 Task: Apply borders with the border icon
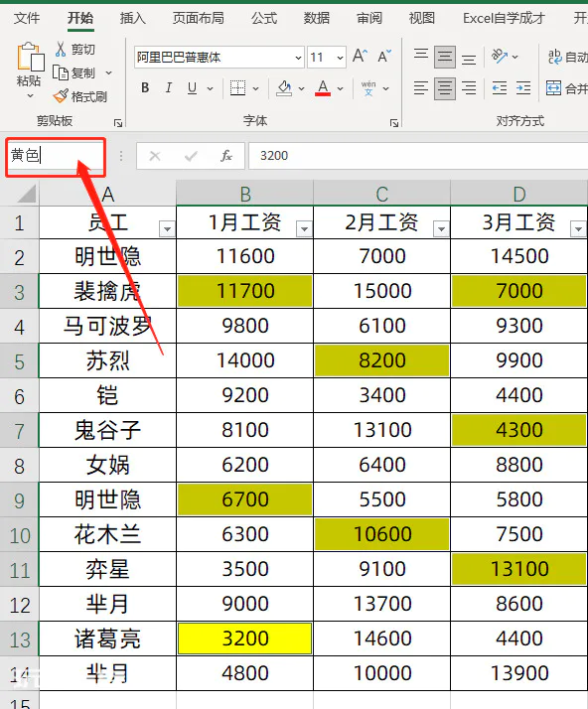click(x=237, y=88)
